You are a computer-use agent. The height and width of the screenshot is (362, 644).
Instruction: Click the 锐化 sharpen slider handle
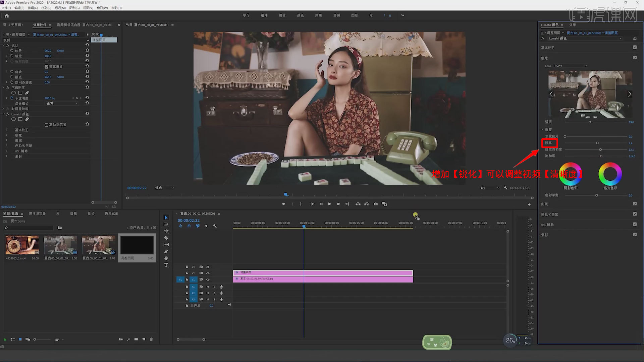597,143
